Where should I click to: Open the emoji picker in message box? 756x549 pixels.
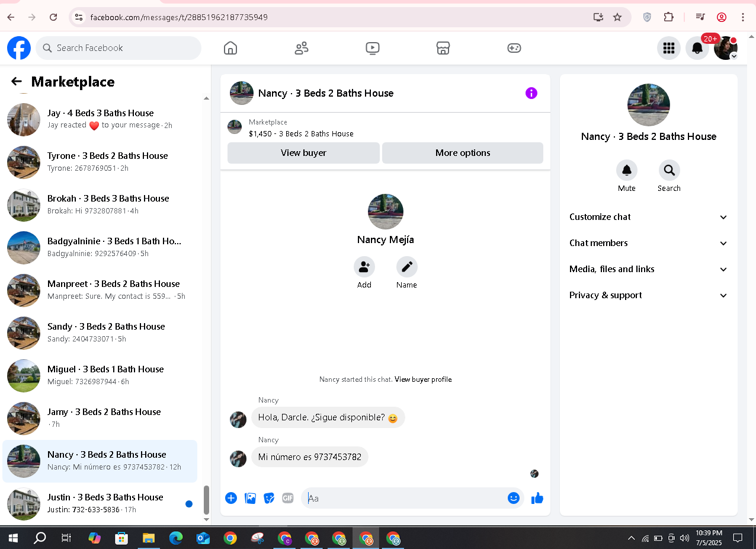click(x=514, y=498)
